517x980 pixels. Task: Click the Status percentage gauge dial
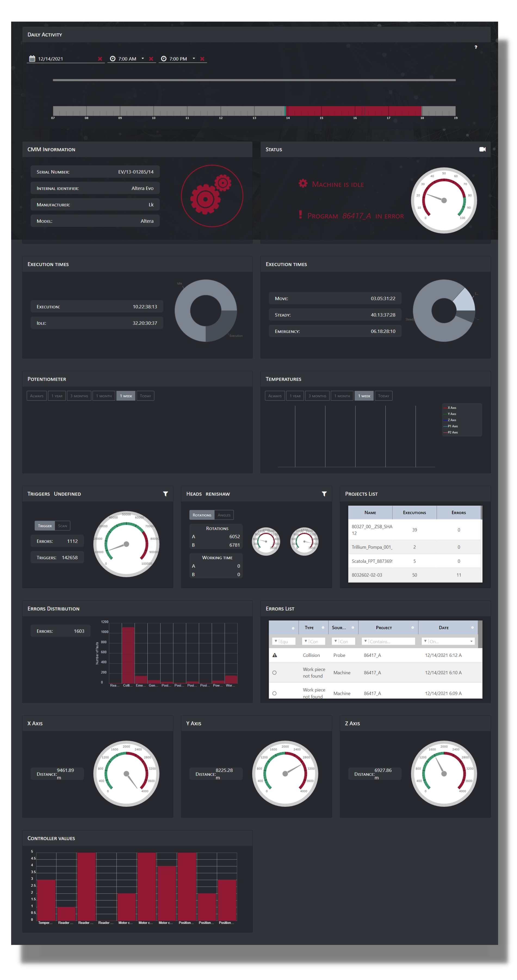click(444, 200)
